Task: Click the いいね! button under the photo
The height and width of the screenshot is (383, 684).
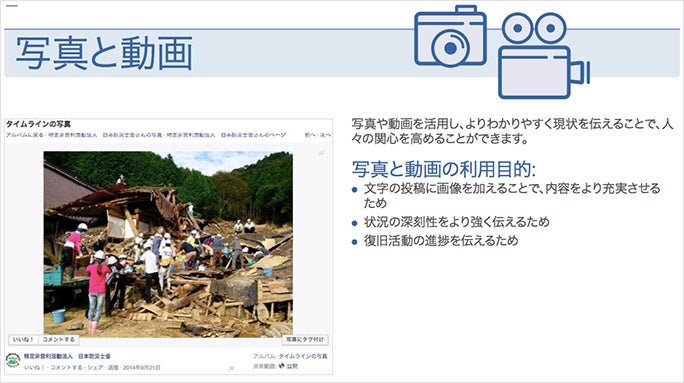Action: pyautogui.click(x=23, y=339)
